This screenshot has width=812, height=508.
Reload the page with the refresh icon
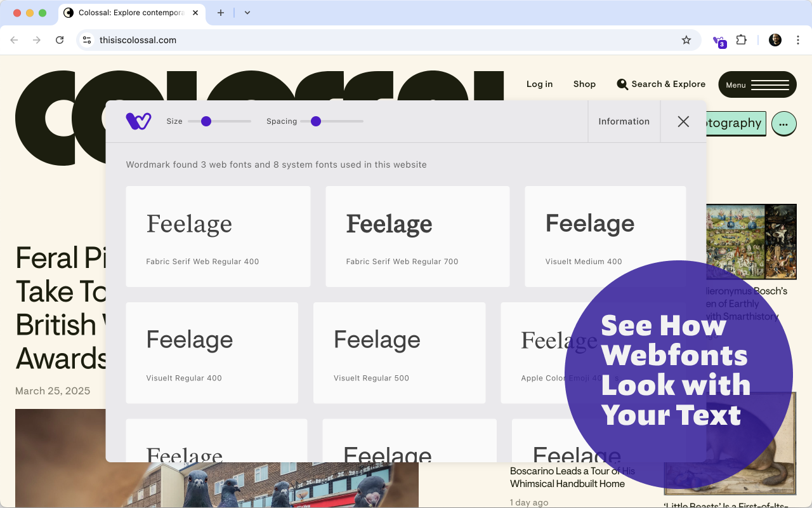coord(60,39)
